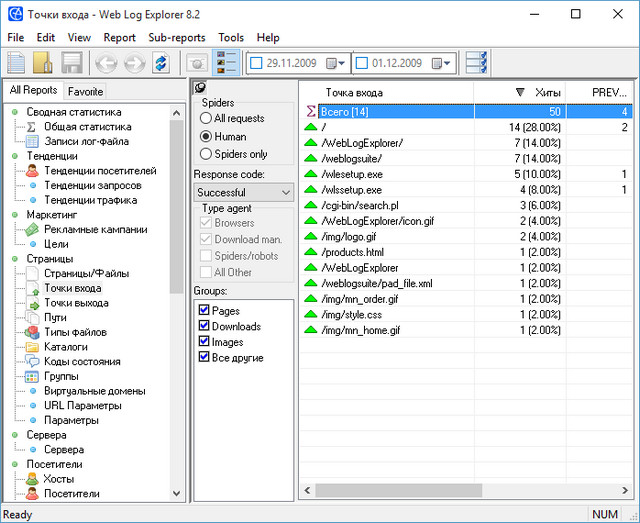Click the camera snapshot toolbar icon
Image resolution: width=640 pixels, height=523 pixels.
(x=198, y=64)
